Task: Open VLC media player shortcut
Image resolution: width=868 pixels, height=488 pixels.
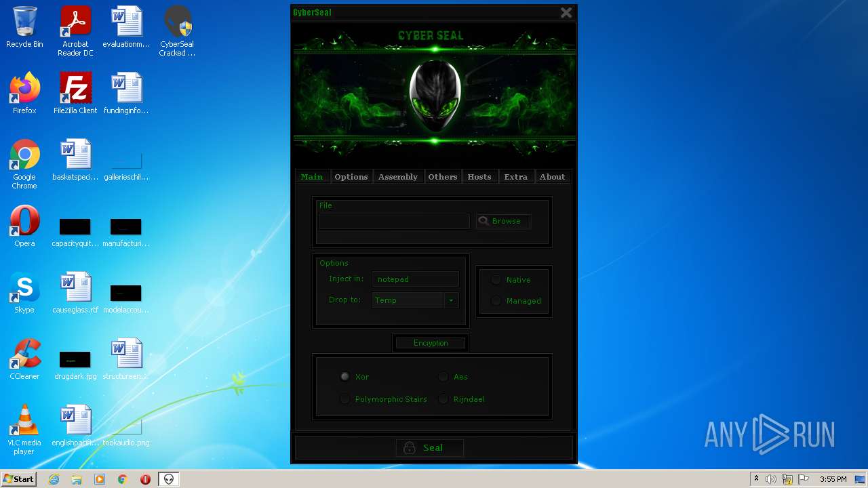Action: pyautogui.click(x=24, y=430)
